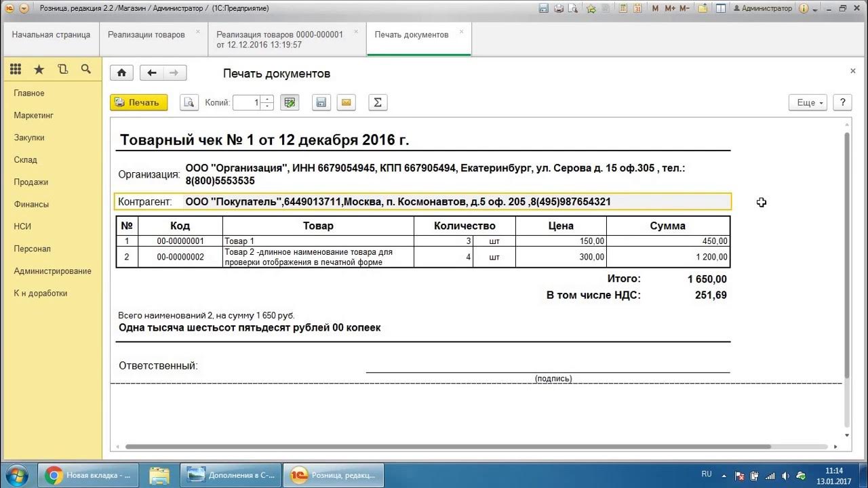This screenshot has height=488, width=868.
Task: Open the Администрирование section
Action: [52, 271]
